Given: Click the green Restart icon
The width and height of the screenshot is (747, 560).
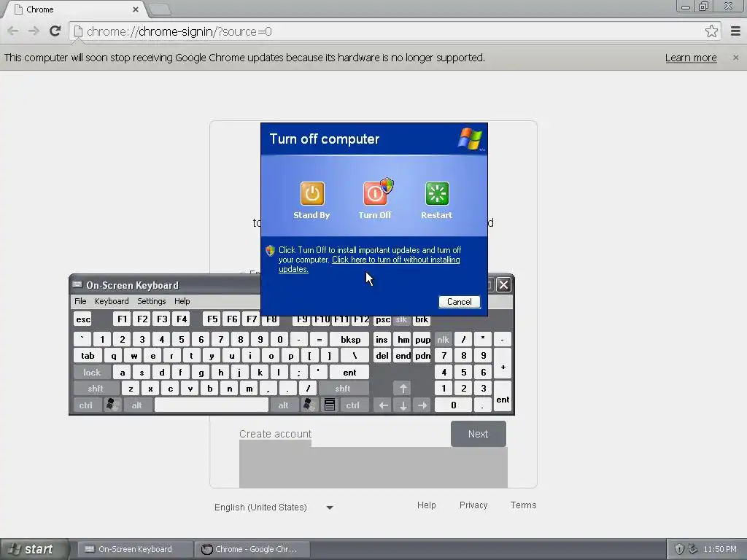Looking at the screenshot, I should (x=437, y=193).
